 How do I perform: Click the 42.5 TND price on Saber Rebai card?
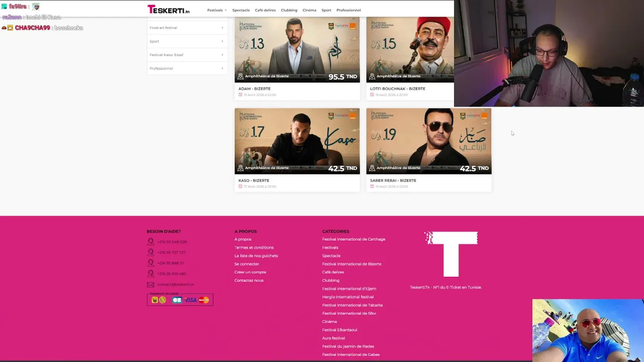click(474, 168)
